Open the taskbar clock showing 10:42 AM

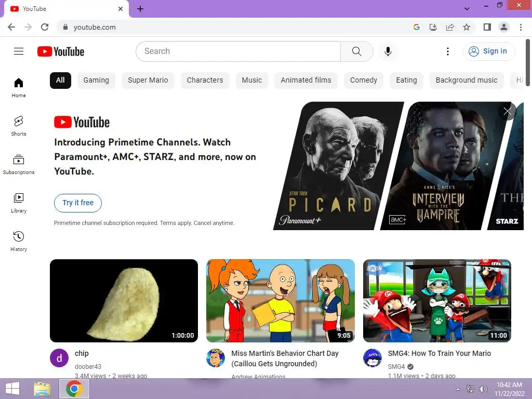click(x=509, y=389)
